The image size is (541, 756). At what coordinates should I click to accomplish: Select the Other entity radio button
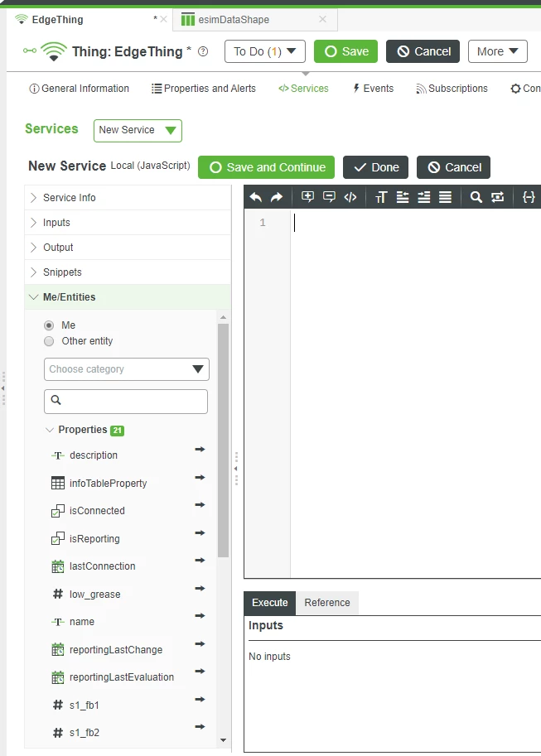pos(49,341)
